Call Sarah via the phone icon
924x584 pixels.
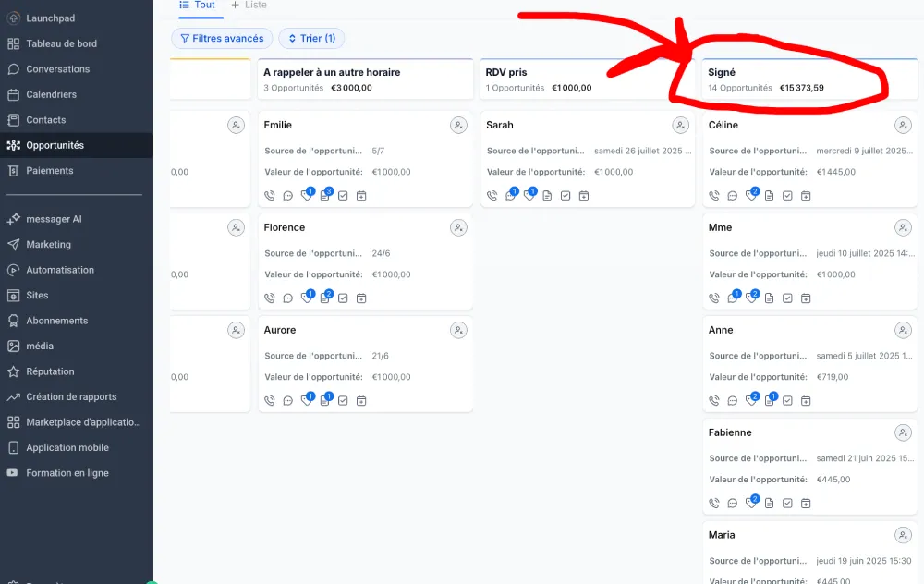click(x=492, y=196)
